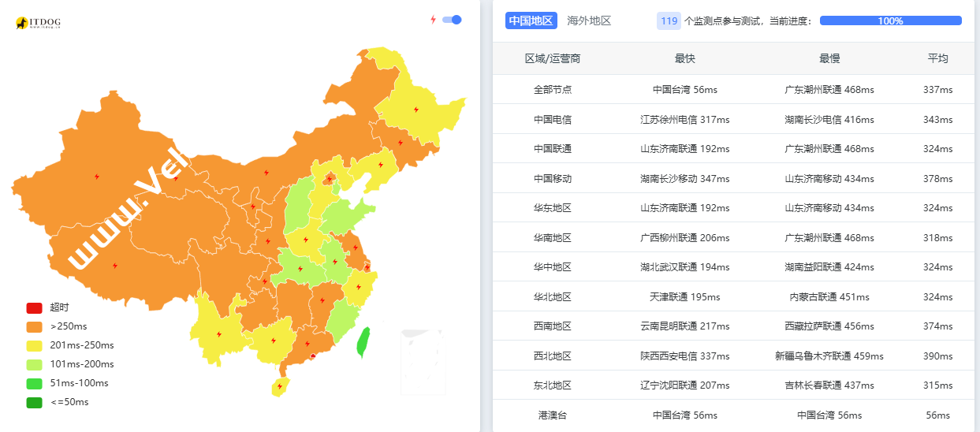Click the lightning icon beside the switch
The width and height of the screenshot is (980, 432).
point(433,20)
